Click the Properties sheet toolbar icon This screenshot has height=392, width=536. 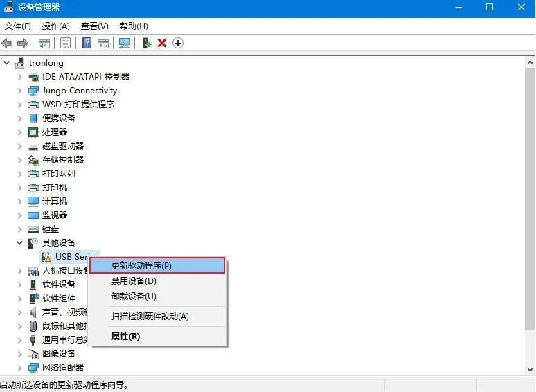pyautogui.click(x=65, y=43)
